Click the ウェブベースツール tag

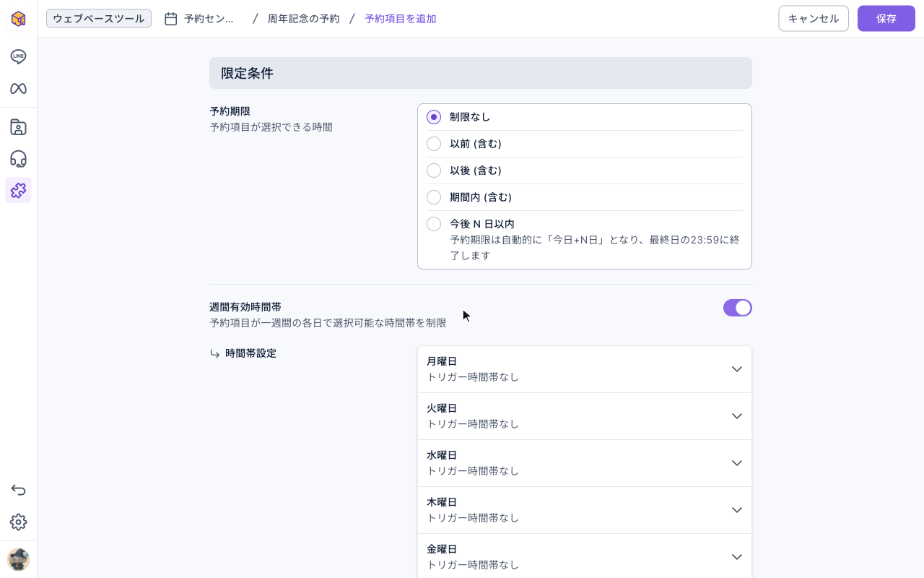(x=99, y=19)
